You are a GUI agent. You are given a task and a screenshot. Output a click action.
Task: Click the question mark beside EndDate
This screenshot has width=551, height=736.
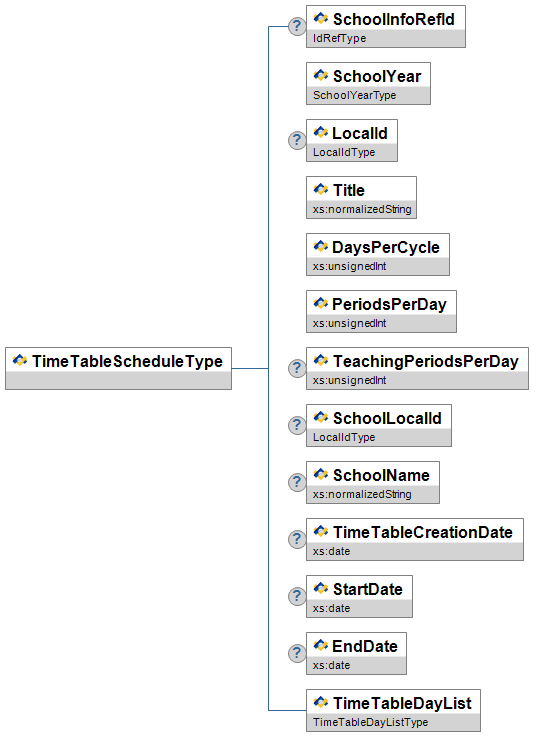tap(297, 653)
